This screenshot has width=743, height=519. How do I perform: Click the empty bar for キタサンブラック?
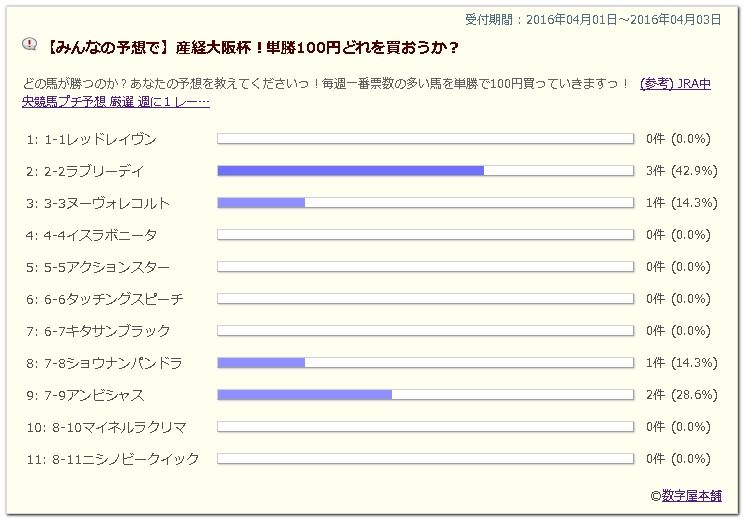[426, 331]
